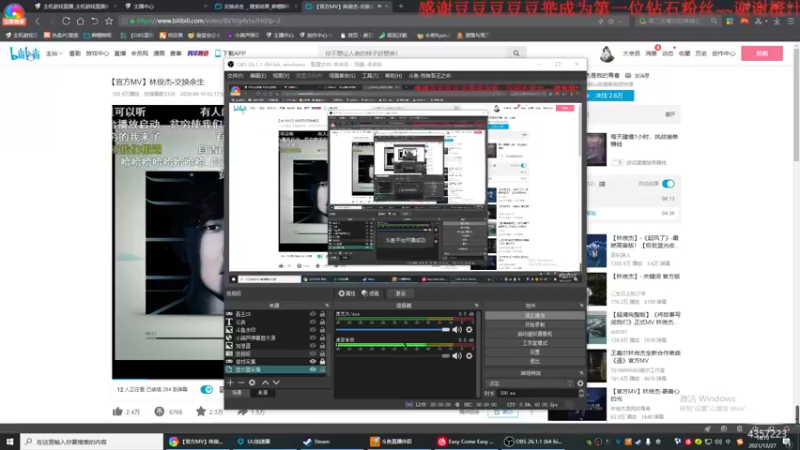800x450 pixels.
Task: Expand the uploader description with 展开
Action: [670, 114]
